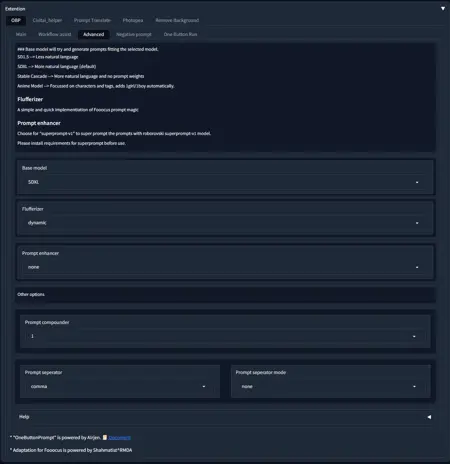Open the Flufferizer dropdown arrow

coord(417,223)
